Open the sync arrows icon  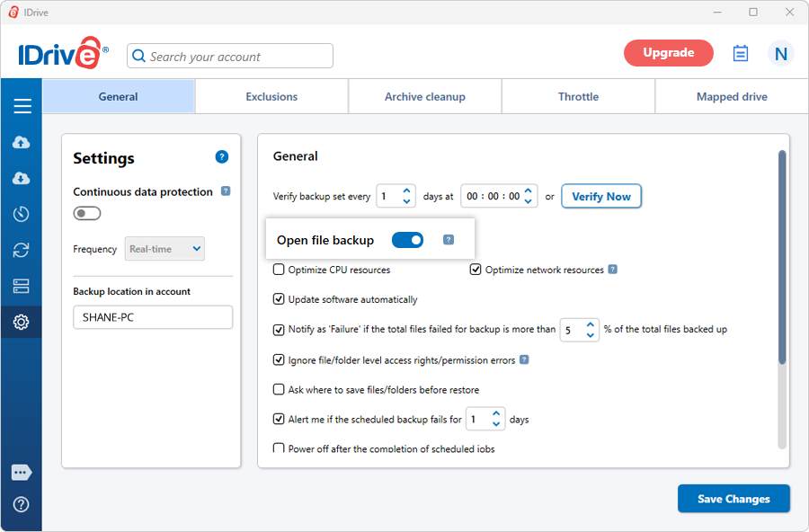(22, 250)
